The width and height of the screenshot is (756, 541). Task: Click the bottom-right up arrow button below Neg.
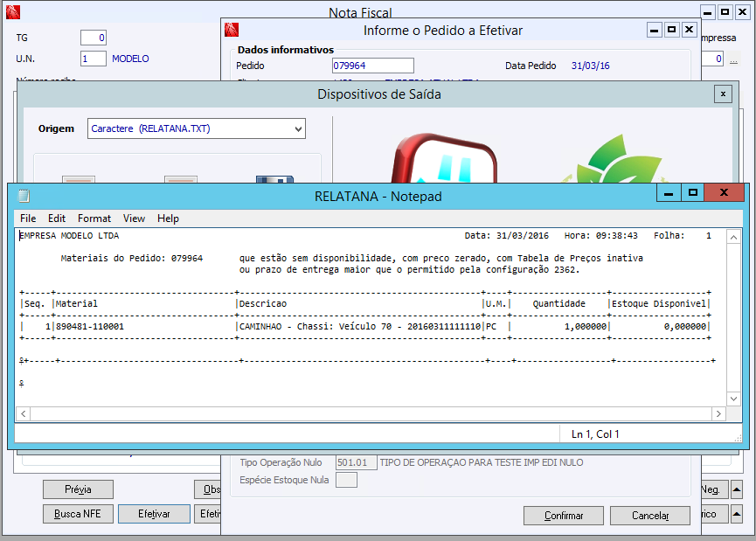coord(737,514)
